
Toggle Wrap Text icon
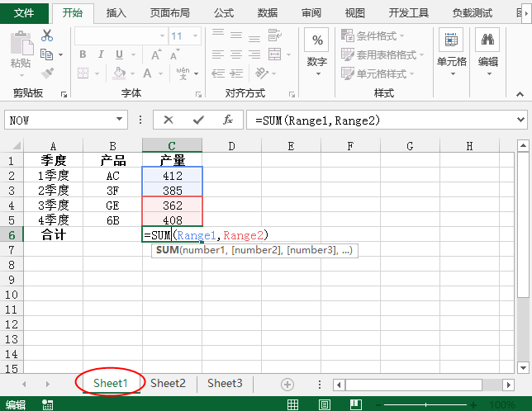point(274,35)
